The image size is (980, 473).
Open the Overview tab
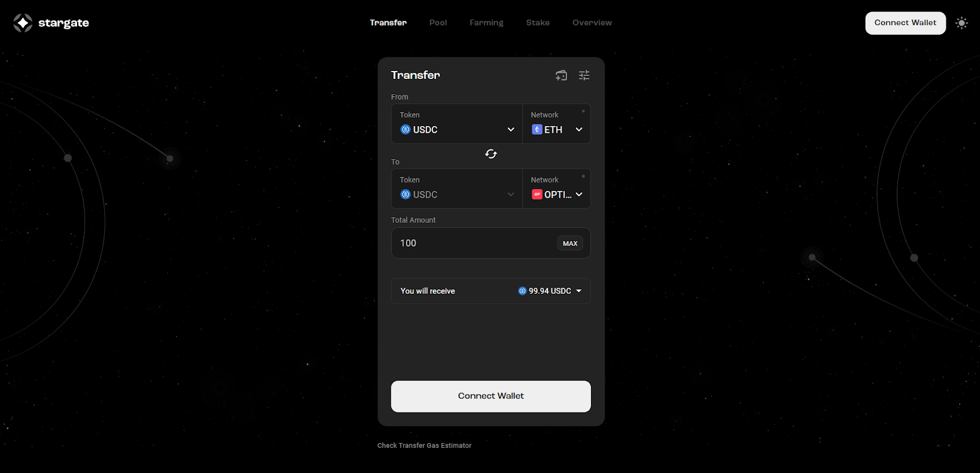point(592,23)
